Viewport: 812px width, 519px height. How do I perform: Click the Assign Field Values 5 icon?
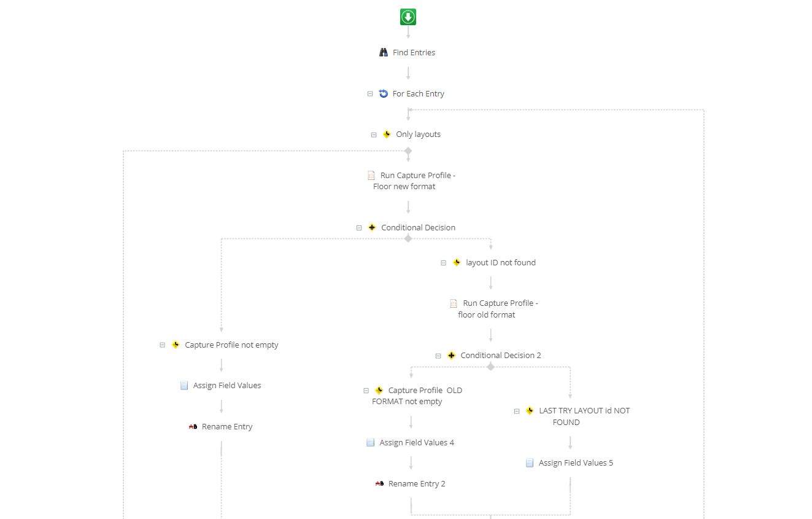coord(530,462)
